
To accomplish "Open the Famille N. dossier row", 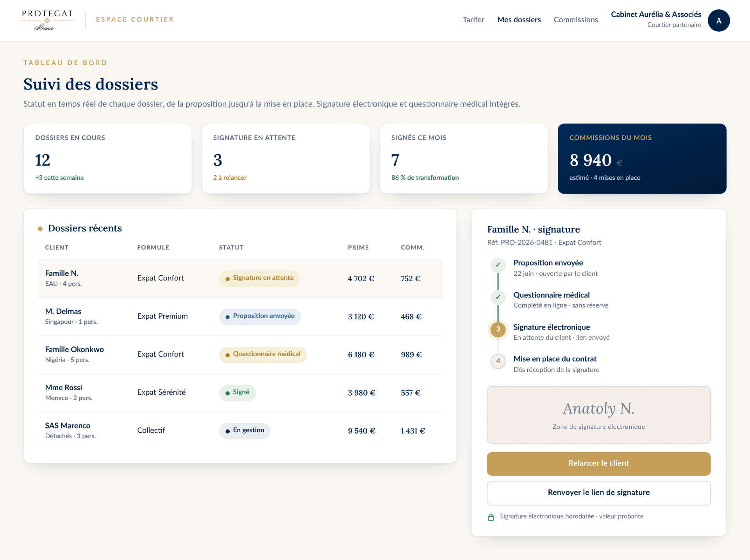I will (x=240, y=278).
